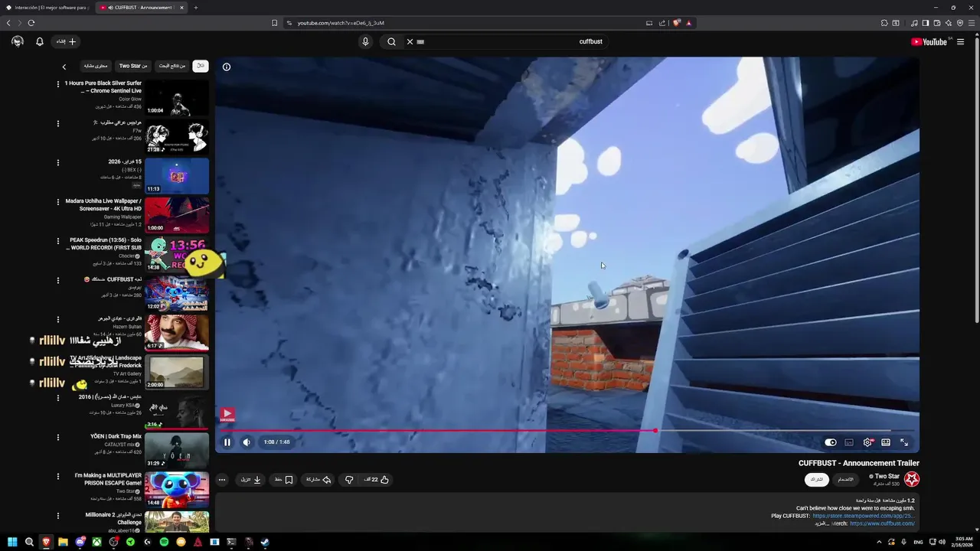Image resolution: width=980 pixels, height=551 pixels.
Task: Open more actions ellipsis below video
Action: coord(222,480)
